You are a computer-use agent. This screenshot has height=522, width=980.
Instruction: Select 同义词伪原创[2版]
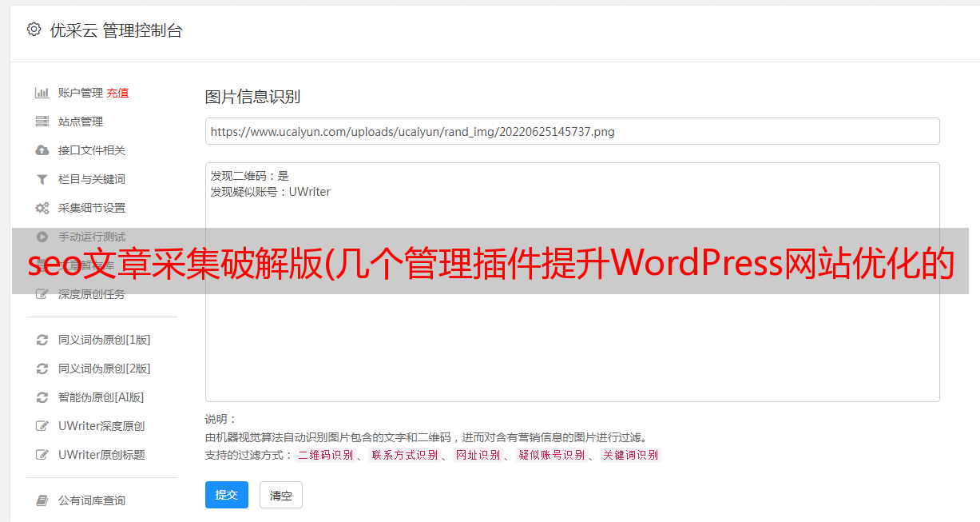pyautogui.click(x=105, y=369)
